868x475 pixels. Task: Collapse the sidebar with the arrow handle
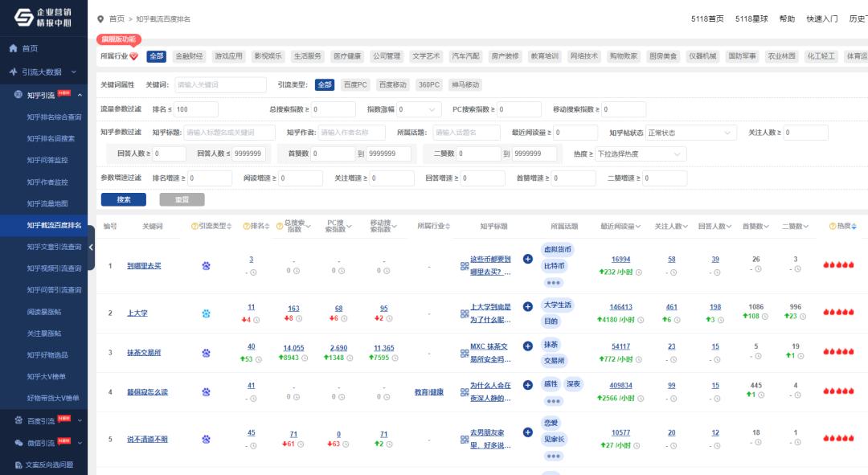point(91,249)
